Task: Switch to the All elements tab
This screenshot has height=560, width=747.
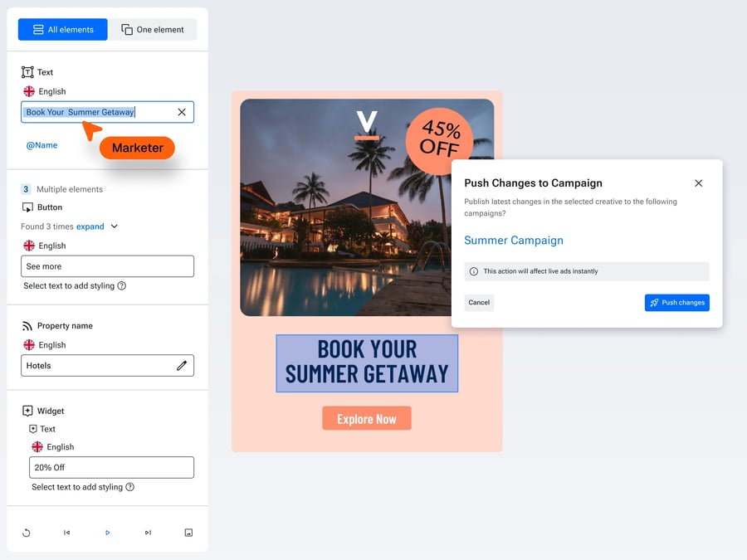Action: (x=63, y=30)
